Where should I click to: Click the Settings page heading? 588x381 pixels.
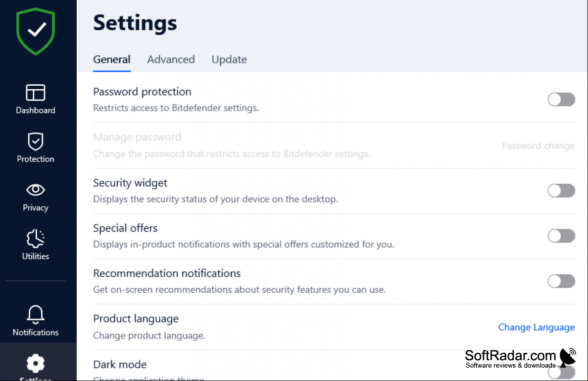pyautogui.click(x=135, y=23)
